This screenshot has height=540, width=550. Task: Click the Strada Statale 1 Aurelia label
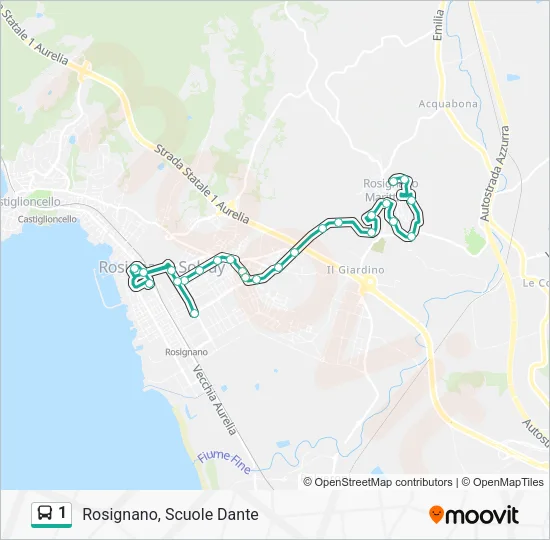[x=202, y=184]
